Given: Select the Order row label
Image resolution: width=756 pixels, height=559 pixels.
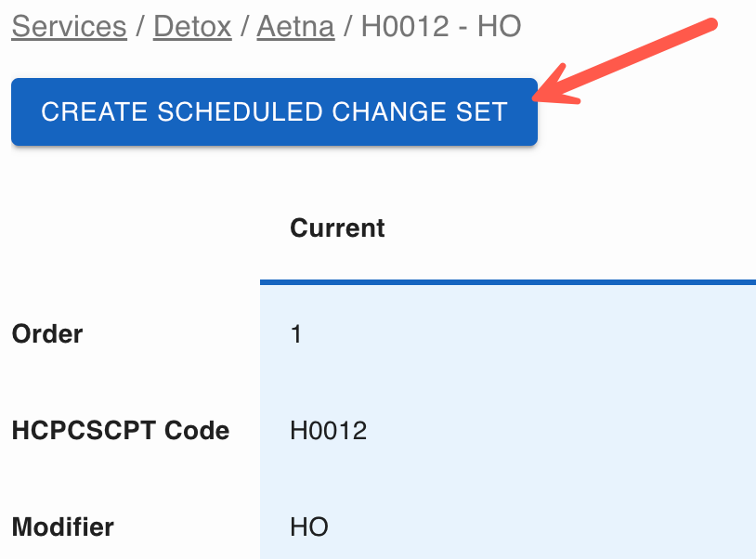Looking at the screenshot, I should point(47,333).
